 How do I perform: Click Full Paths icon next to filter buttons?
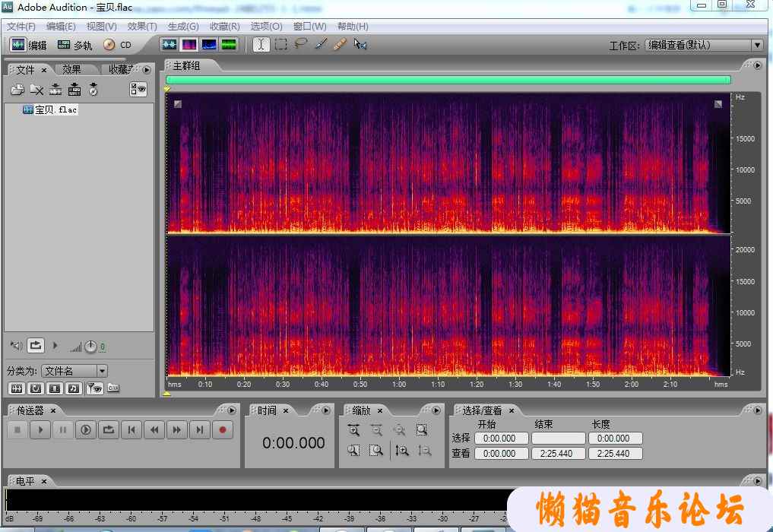point(113,388)
